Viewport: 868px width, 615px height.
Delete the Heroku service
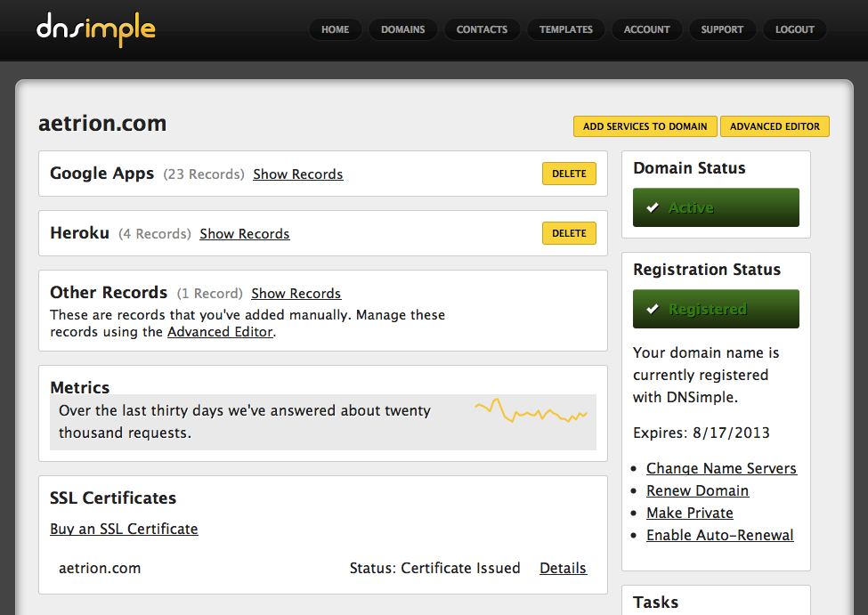[569, 233]
